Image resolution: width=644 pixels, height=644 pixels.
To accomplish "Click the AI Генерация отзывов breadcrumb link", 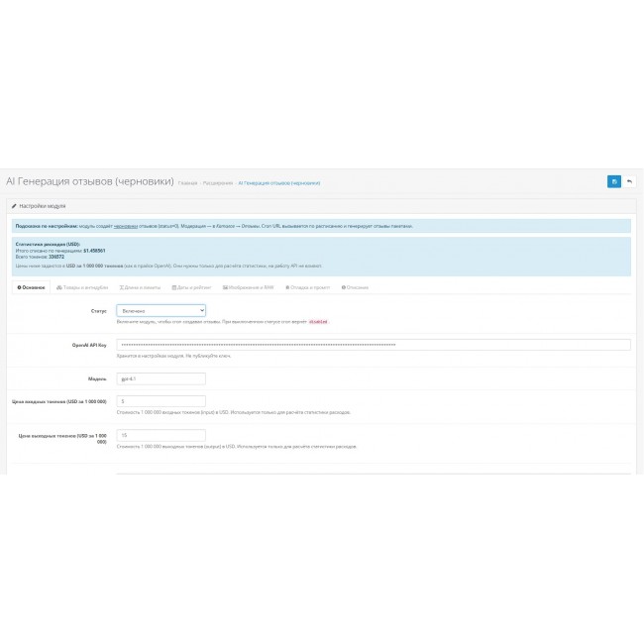I will tap(278, 183).
